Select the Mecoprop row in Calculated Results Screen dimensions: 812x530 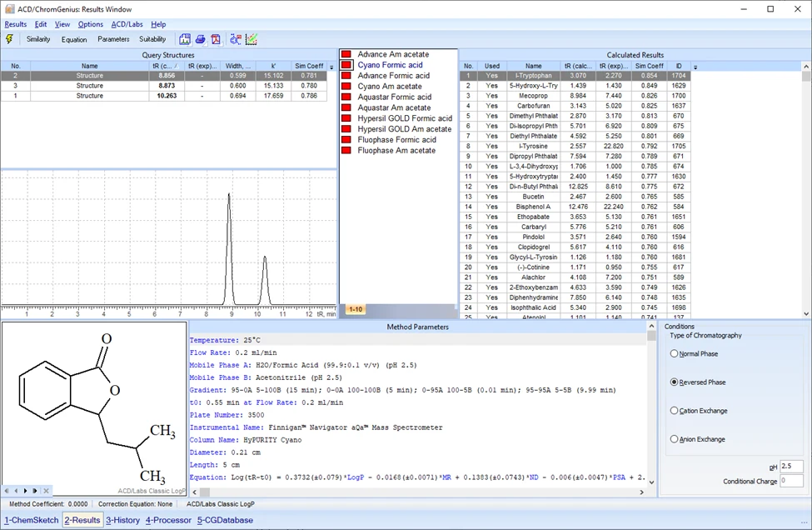[575, 96]
